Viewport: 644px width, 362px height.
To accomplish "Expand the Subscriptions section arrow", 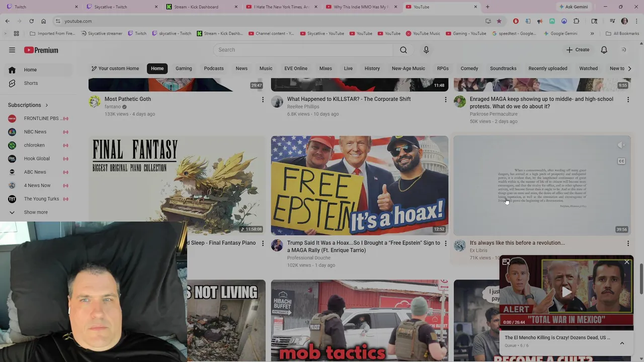I will (47, 105).
